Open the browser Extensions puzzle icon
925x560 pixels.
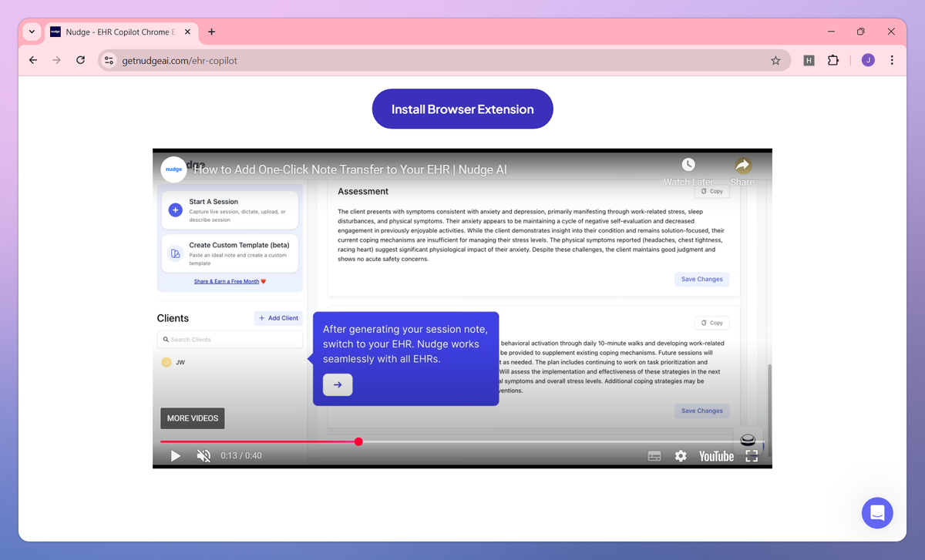833,60
